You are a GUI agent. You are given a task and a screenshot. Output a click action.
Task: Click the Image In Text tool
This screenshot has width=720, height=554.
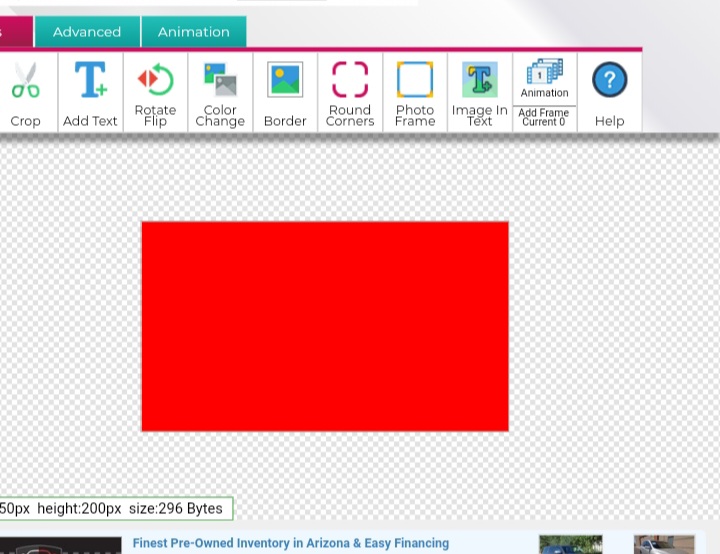(480, 93)
